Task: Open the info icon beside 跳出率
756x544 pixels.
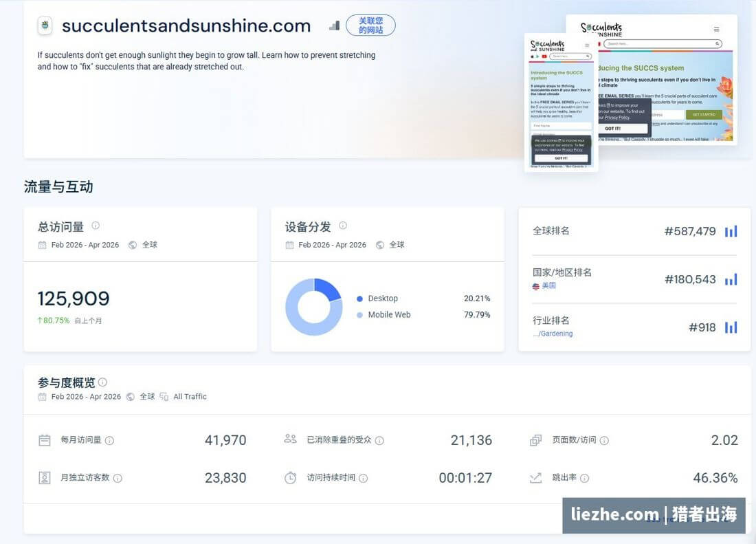Action: [x=584, y=478]
